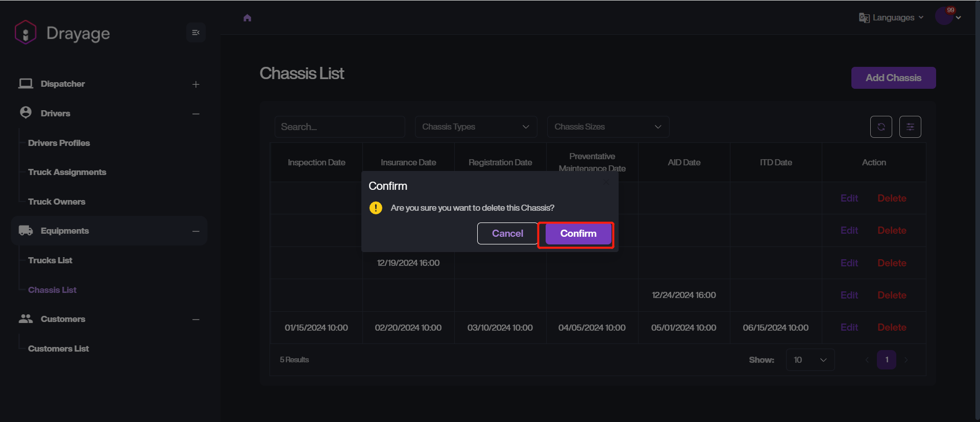980x422 pixels.
Task: Open the Chassis Sizes dropdown
Action: [x=607, y=127]
